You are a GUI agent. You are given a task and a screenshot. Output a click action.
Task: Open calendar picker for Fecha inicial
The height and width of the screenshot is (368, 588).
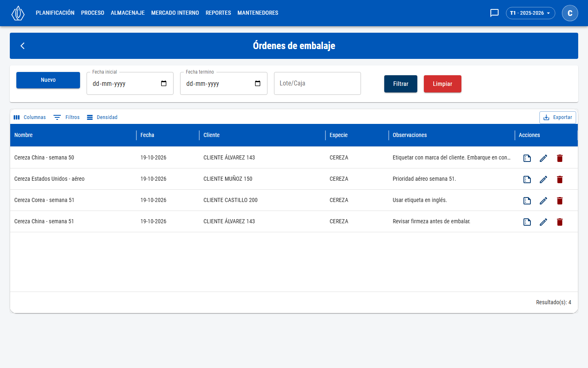click(164, 83)
